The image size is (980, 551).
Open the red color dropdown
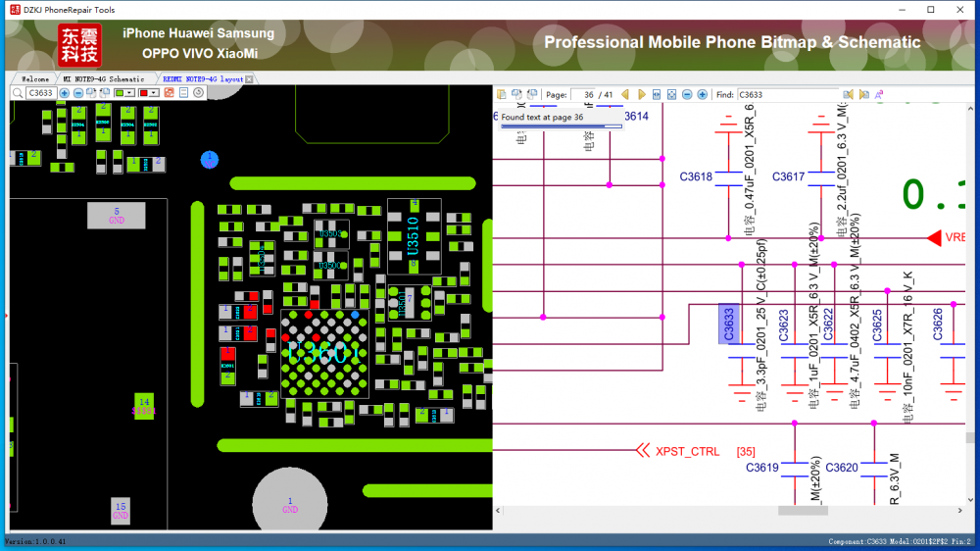coord(149,93)
